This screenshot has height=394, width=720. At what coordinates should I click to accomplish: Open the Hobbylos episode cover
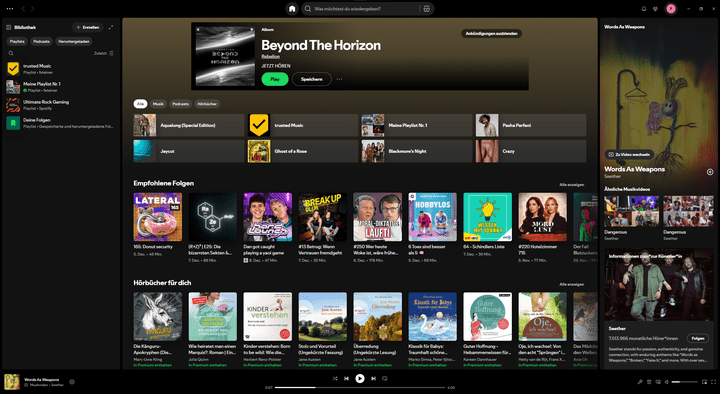pyautogui.click(x=433, y=217)
